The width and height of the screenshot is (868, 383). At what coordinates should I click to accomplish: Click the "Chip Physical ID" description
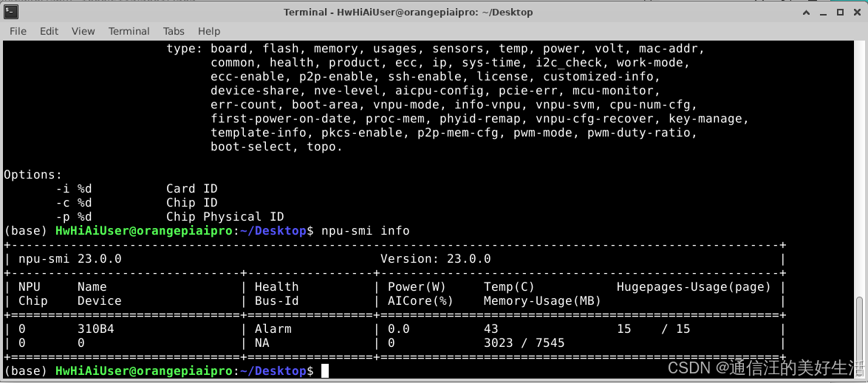[225, 217]
